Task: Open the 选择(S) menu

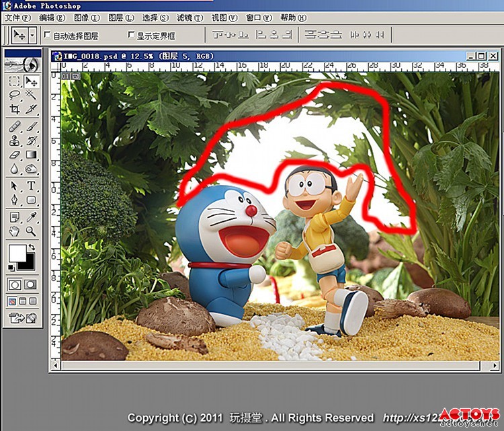Action: coord(156,17)
